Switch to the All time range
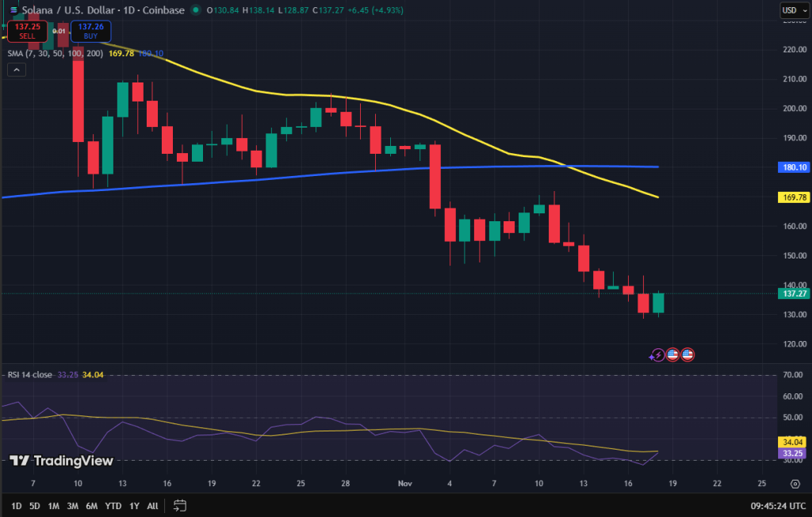The height and width of the screenshot is (517, 812). pos(152,506)
